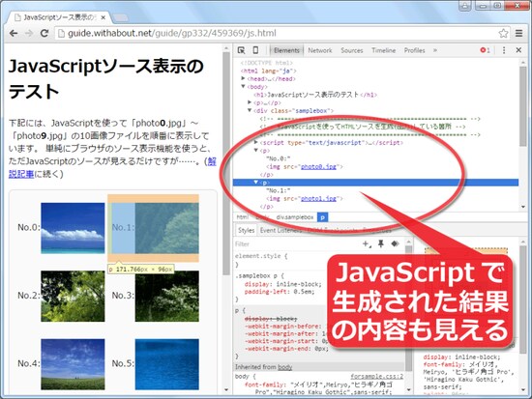Open DevTools three-dot settings menu

click(x=504, y=50)
